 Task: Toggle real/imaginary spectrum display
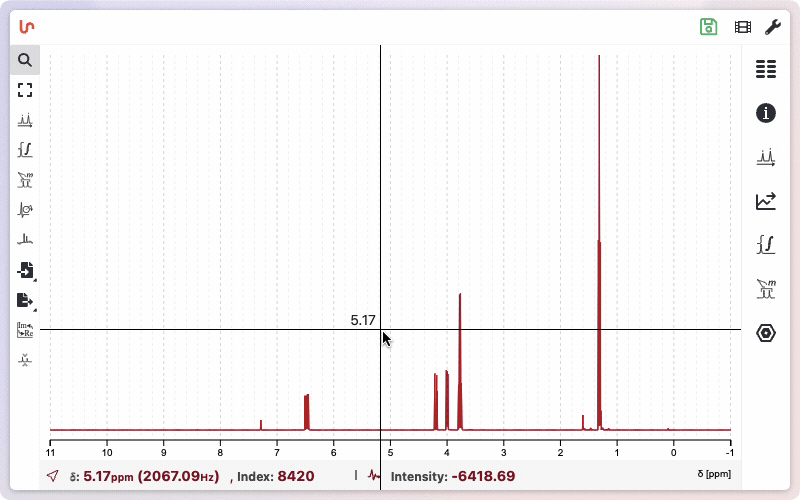[25, 330]
